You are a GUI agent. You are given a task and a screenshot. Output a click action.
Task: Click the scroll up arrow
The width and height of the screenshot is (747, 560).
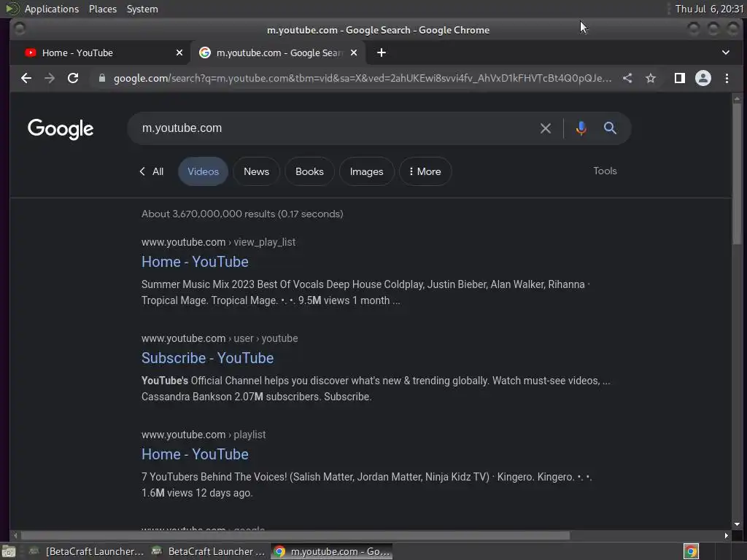[737, 98]
